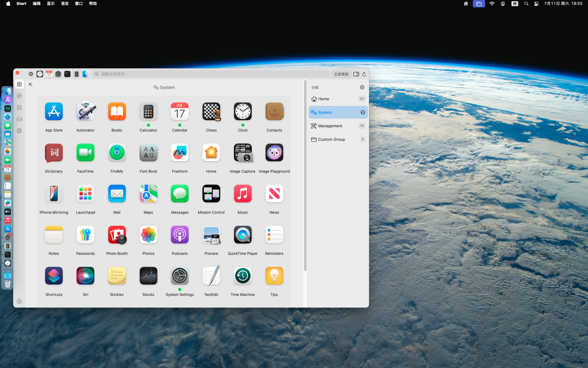Screen dimensions: 588x368
Task: Open the Stocks app icon
Action: [149, 276]
